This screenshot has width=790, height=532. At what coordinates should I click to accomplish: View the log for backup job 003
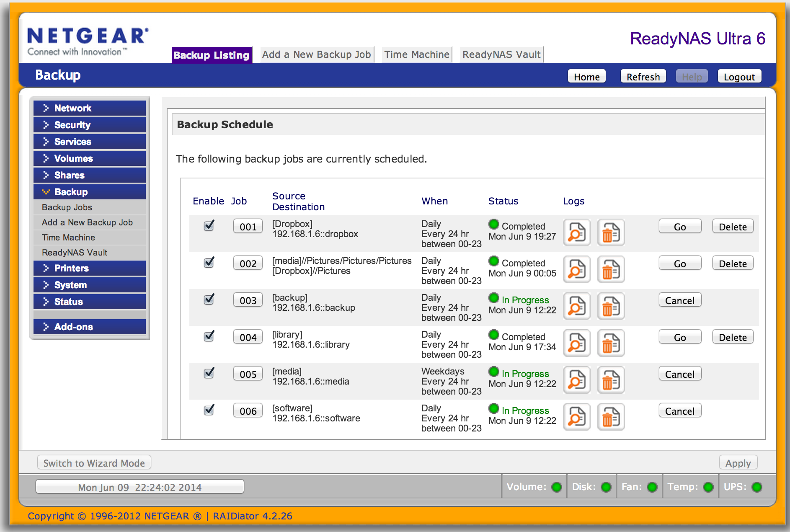click(x=576, y=306)
